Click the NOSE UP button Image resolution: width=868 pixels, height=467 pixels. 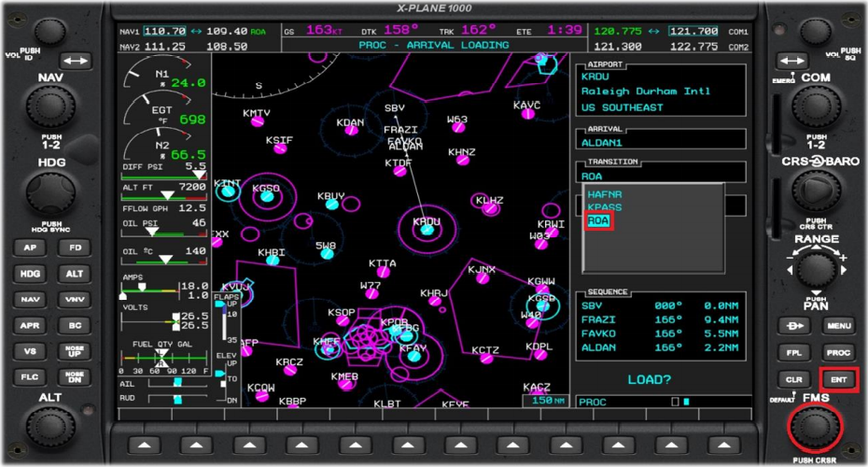tap(75, 351)
